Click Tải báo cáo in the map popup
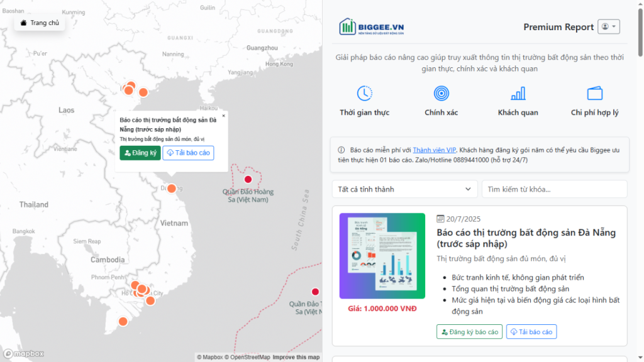 188,153
